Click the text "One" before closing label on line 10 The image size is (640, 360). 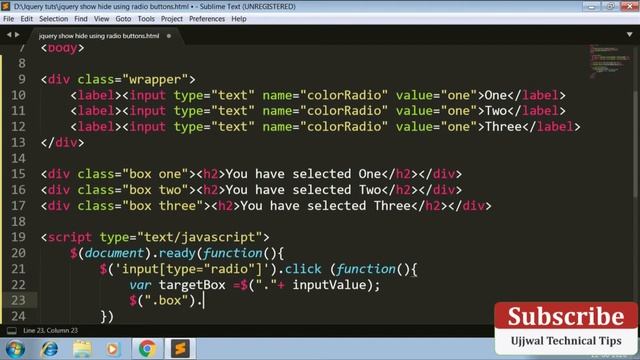tap(496, 95)
